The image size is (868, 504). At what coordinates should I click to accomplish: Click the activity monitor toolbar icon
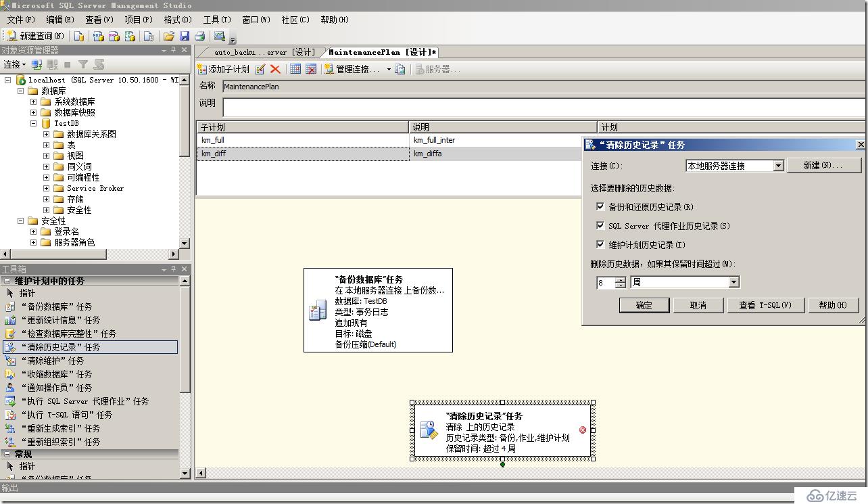coord(220,36)
